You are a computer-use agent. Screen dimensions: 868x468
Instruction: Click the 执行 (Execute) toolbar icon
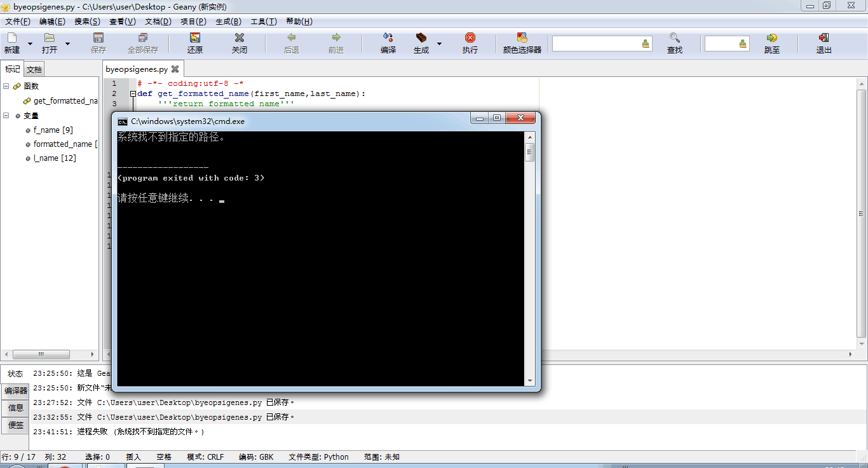coord(470,38)
